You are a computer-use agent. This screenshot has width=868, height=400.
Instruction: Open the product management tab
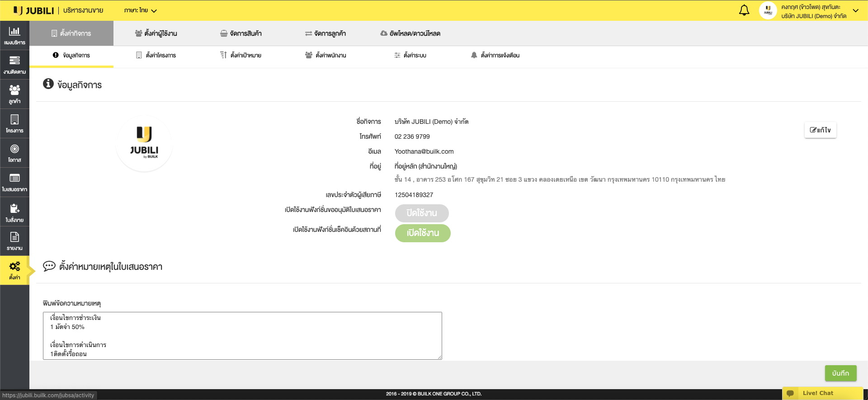pyautogui.click(x=241, y=33)
